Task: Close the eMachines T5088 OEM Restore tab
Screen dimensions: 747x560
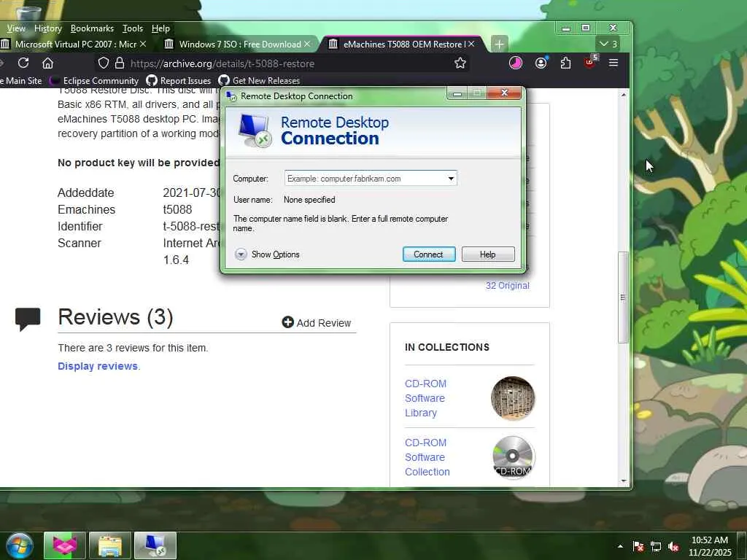Action: click(x=471, y=44)
